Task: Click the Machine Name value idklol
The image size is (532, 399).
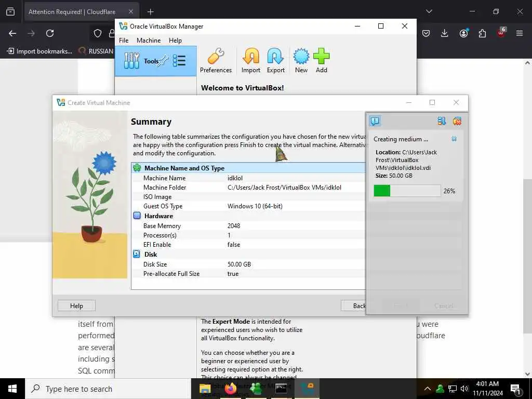Action: [235, 178]
